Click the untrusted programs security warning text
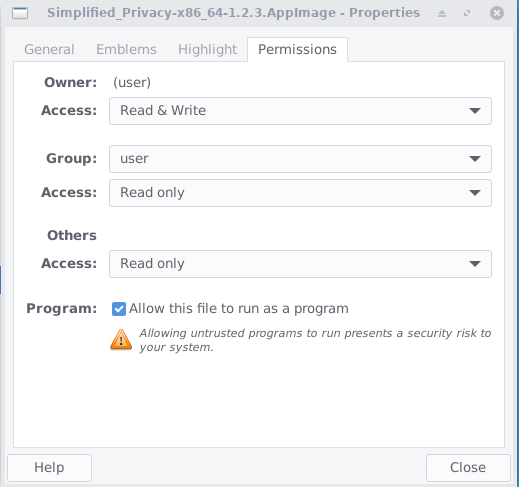Image resolution: width=519 pixels, height=487 pixels. (x=315, y=340)
